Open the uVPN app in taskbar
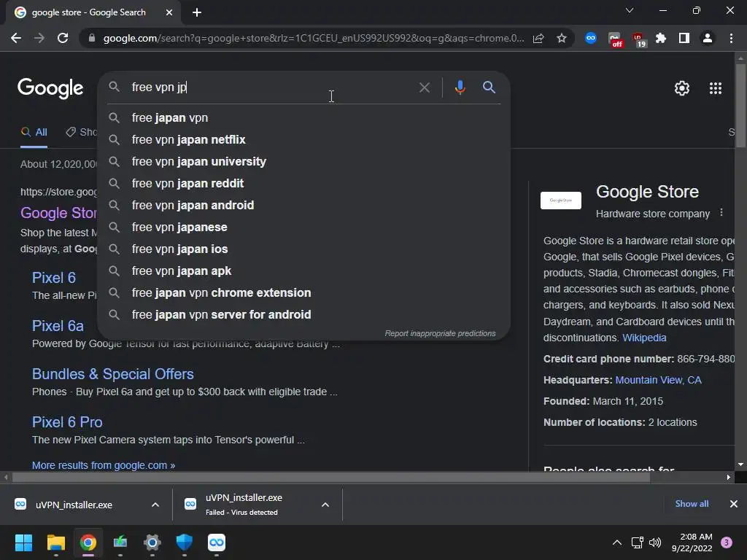Viewport: 747px width, 560px height. click(x=217, y=542)
